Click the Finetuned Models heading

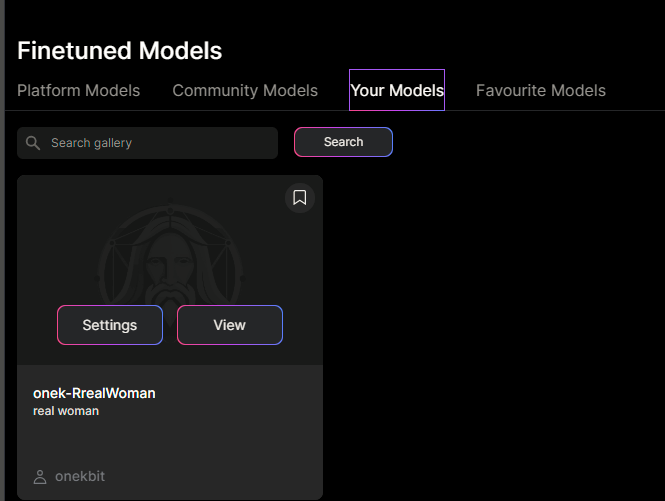coord(119,50)
